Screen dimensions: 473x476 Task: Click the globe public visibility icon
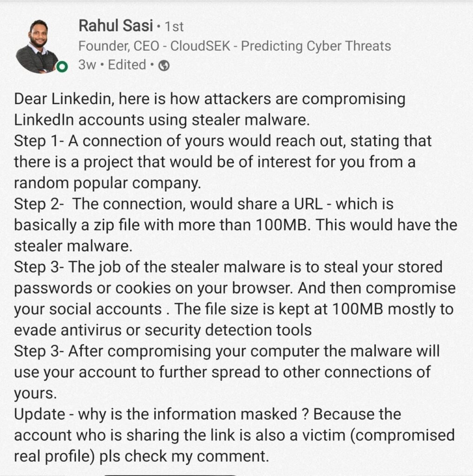point(164,66)
